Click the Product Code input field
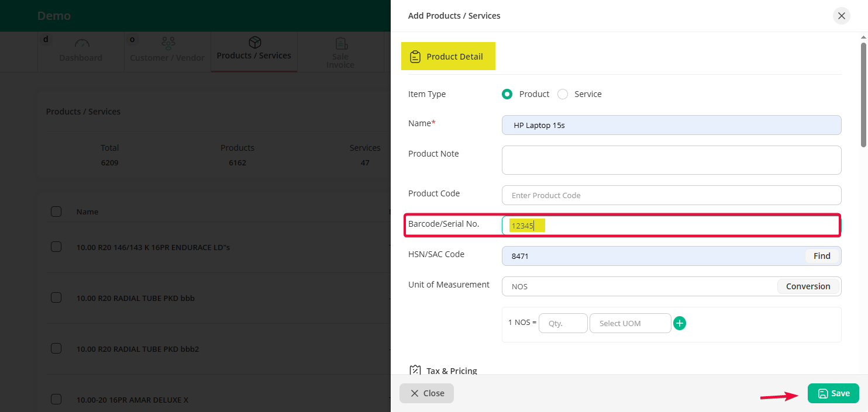 point(671,195)
